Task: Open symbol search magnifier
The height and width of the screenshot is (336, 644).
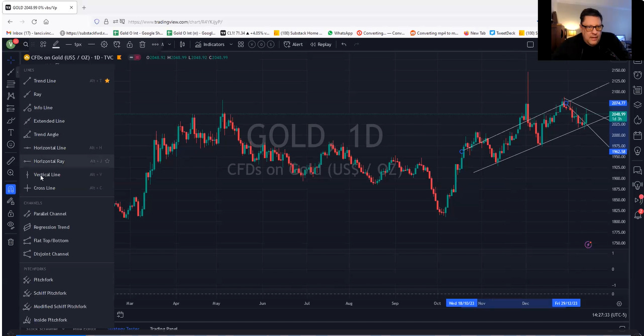Action: pyautogui.click(x=26, y=44)
